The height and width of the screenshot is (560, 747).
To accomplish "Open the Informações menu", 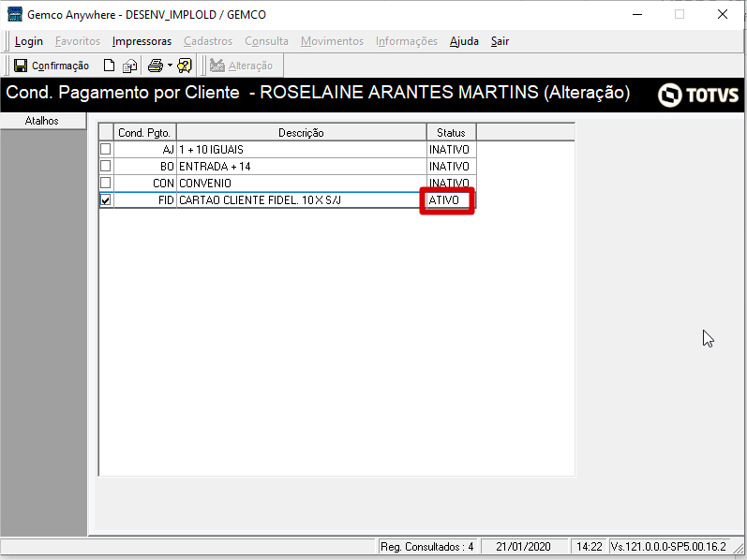I will (407, 41).
